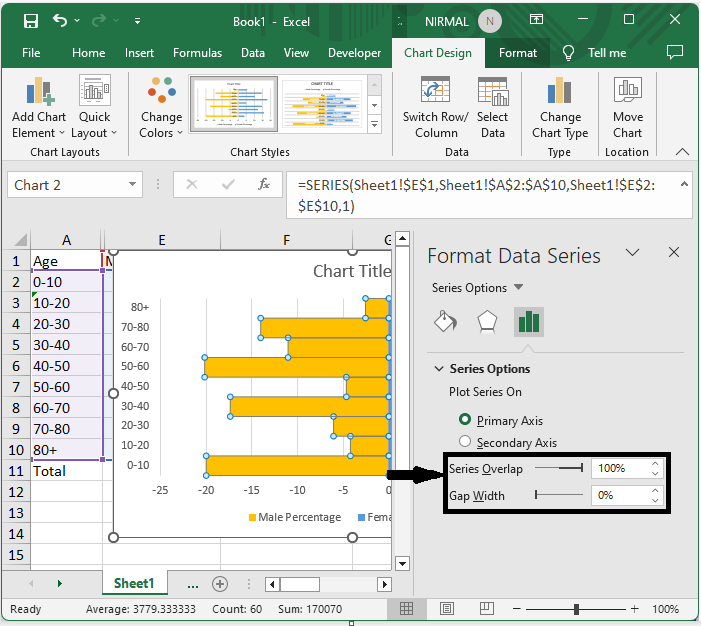
Task: Open the Quick Layout gallery
Action: 95,93
